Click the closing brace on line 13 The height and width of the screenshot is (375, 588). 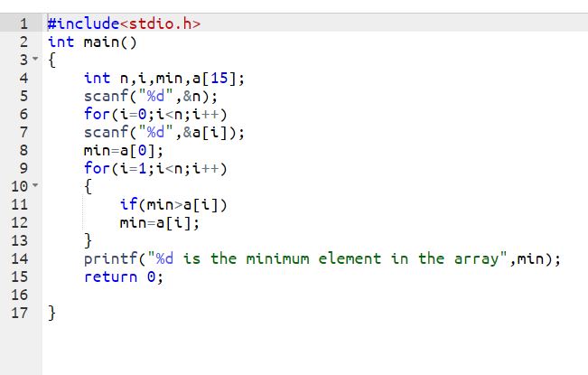point(88,240)
